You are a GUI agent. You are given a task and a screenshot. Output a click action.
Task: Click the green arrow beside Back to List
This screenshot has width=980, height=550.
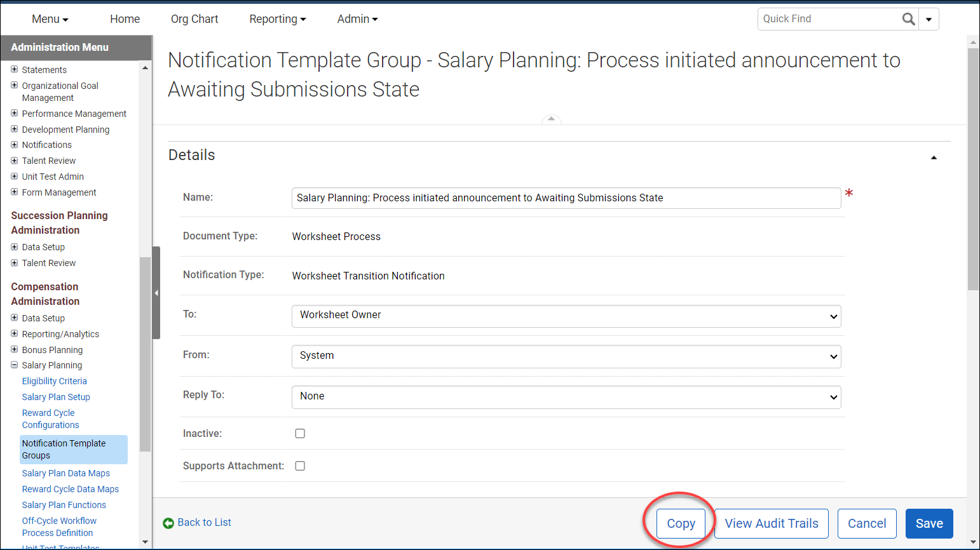169,523
